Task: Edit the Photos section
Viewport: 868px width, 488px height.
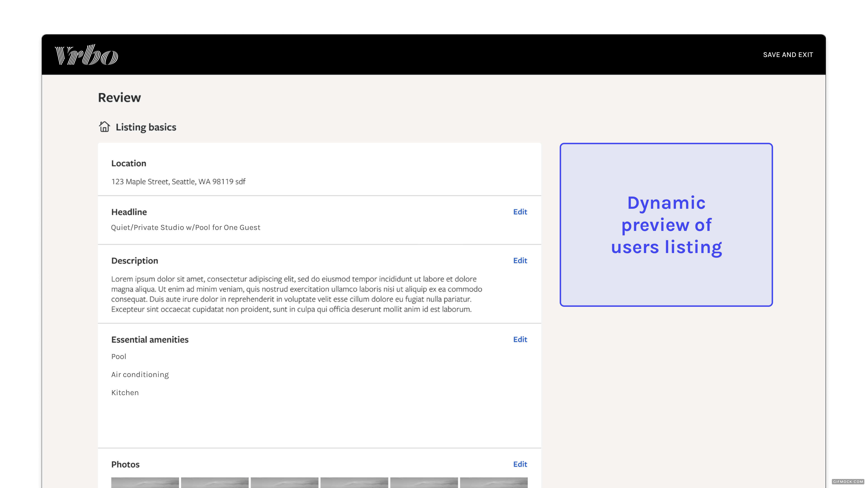Action: (x=520, y=464)
